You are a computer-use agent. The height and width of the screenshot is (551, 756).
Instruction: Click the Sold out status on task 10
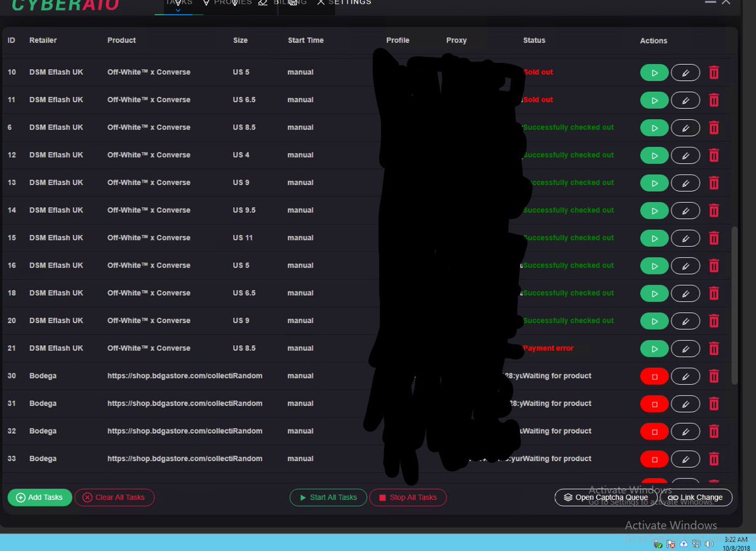click(538, 72)
